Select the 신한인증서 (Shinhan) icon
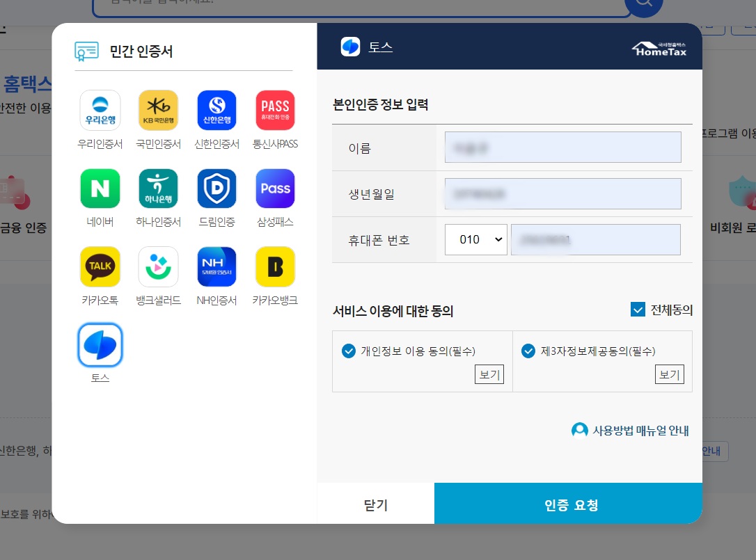Screen dimensions: 756x560 click(x=217, y=111)
